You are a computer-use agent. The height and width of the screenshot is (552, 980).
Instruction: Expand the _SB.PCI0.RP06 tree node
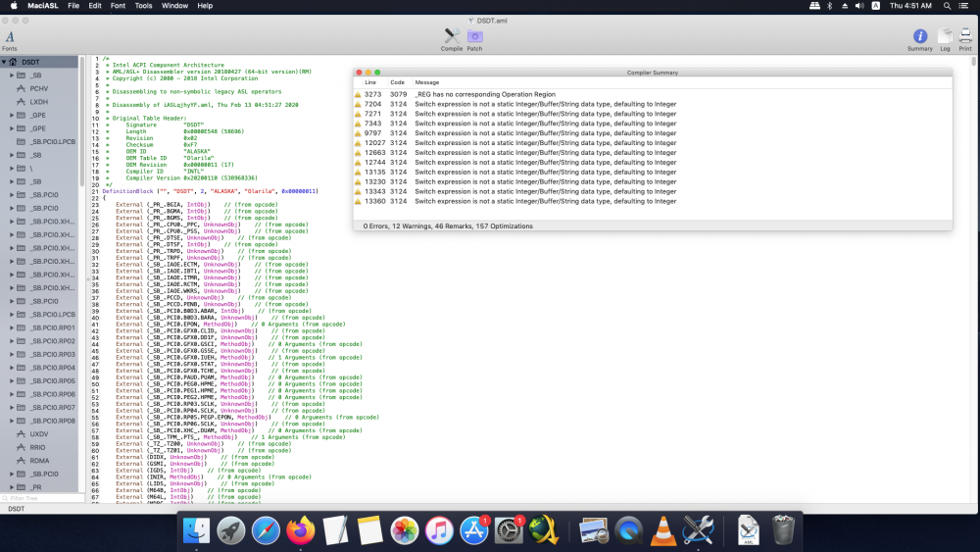tap(12, 394)
